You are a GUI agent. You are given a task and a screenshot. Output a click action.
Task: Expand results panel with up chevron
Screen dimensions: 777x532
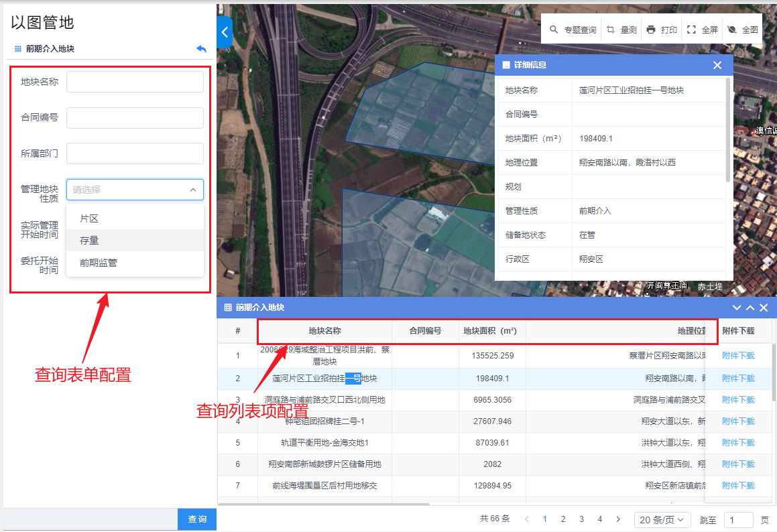pos(750,308)
